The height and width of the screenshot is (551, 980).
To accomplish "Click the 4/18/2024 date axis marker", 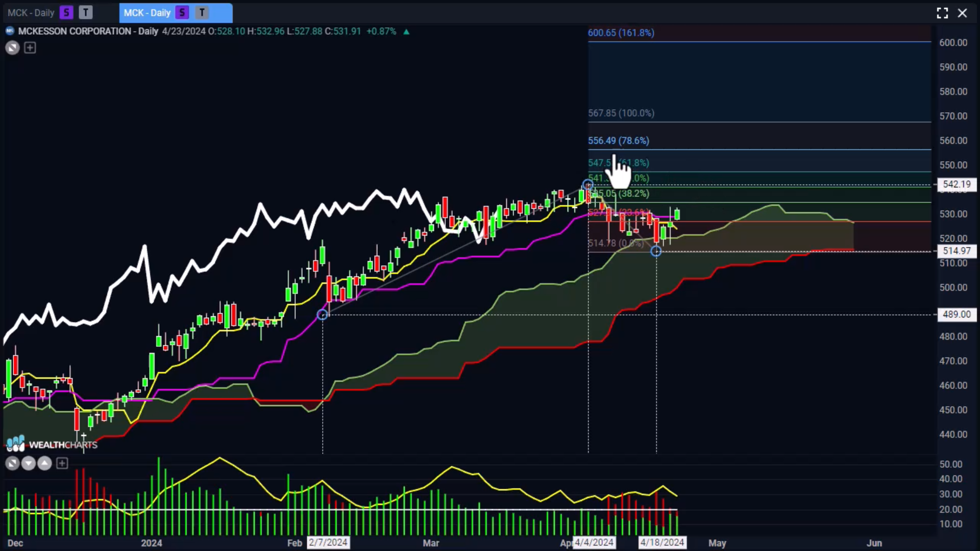I will 662,542.
